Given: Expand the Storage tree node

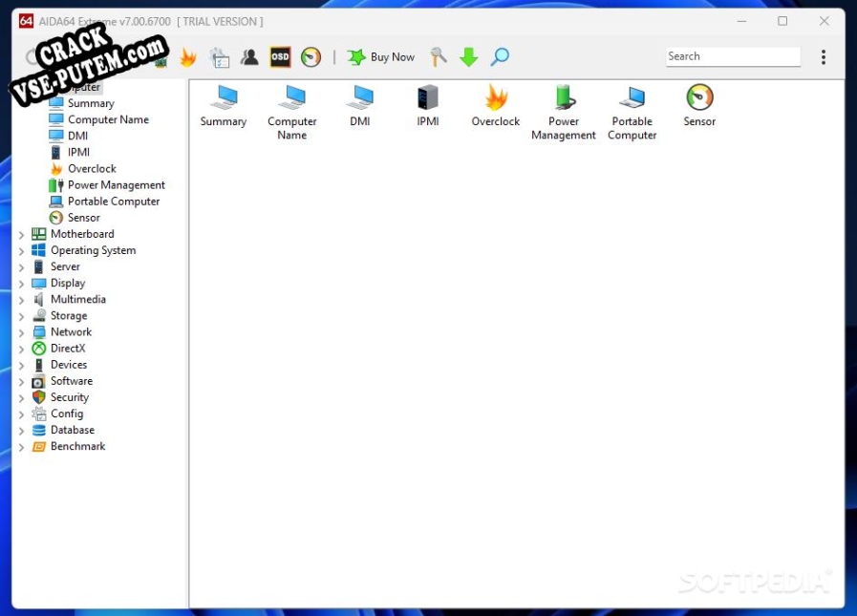Looking at the screenshot, I should tap(22, 316).
